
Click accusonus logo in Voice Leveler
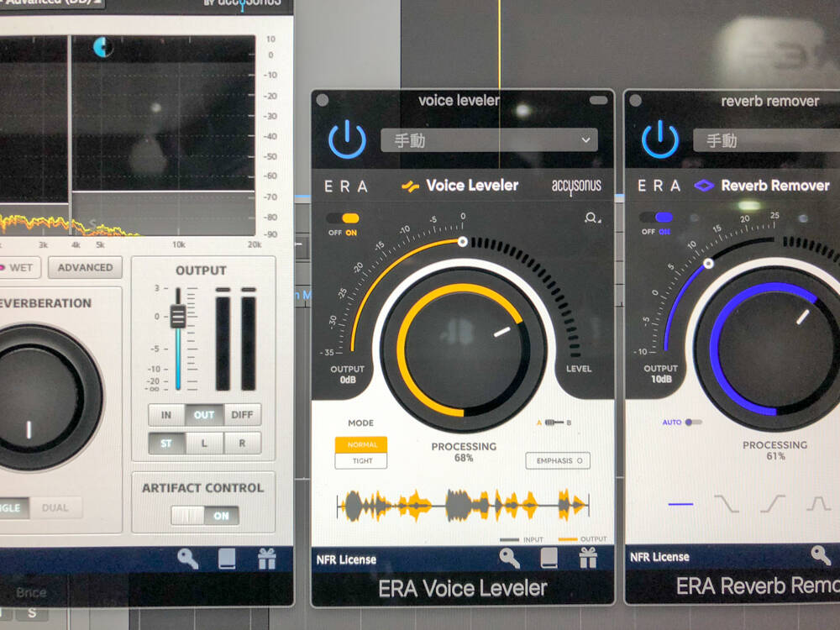point(576,186)
